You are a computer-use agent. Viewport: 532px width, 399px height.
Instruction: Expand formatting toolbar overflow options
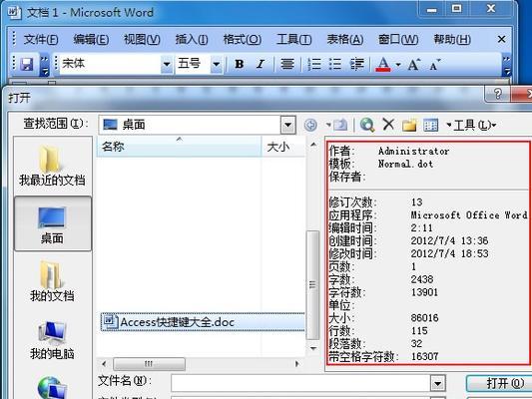[x=507, y=65]
